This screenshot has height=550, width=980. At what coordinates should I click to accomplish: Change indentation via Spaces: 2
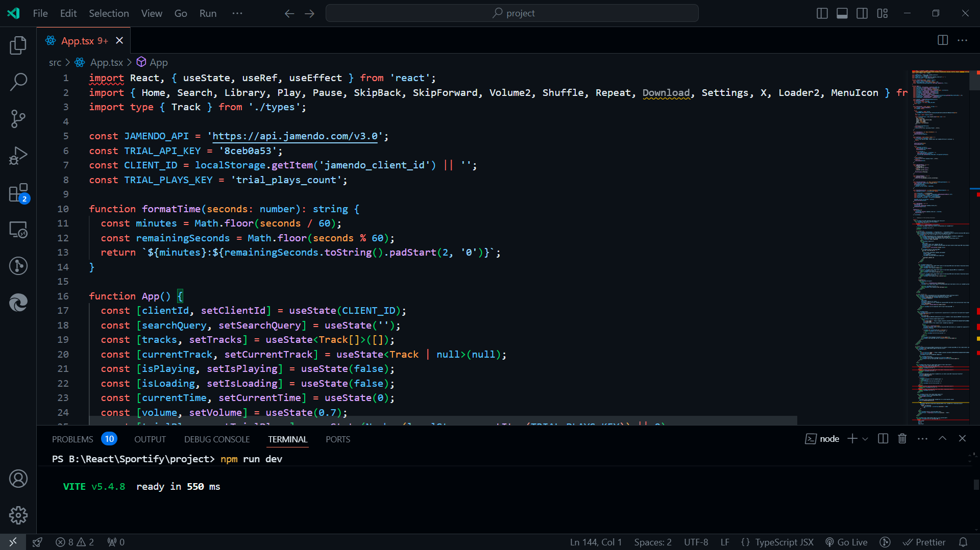[x=653, y=542]
